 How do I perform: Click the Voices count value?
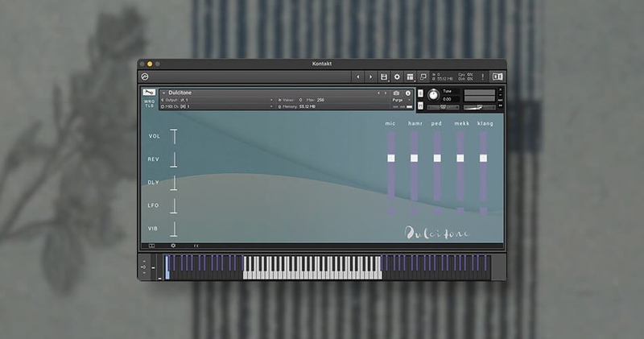300,100
